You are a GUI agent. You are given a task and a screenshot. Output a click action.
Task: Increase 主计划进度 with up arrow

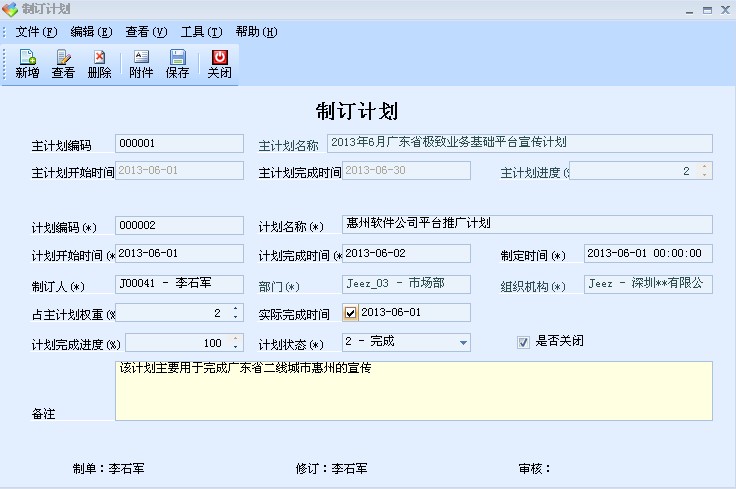coord(704,167)
